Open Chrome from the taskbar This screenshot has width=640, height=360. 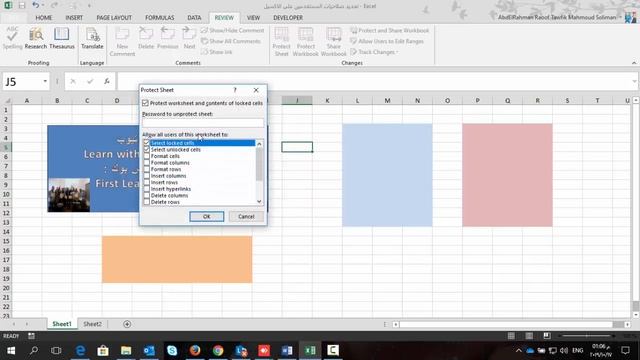218,350
